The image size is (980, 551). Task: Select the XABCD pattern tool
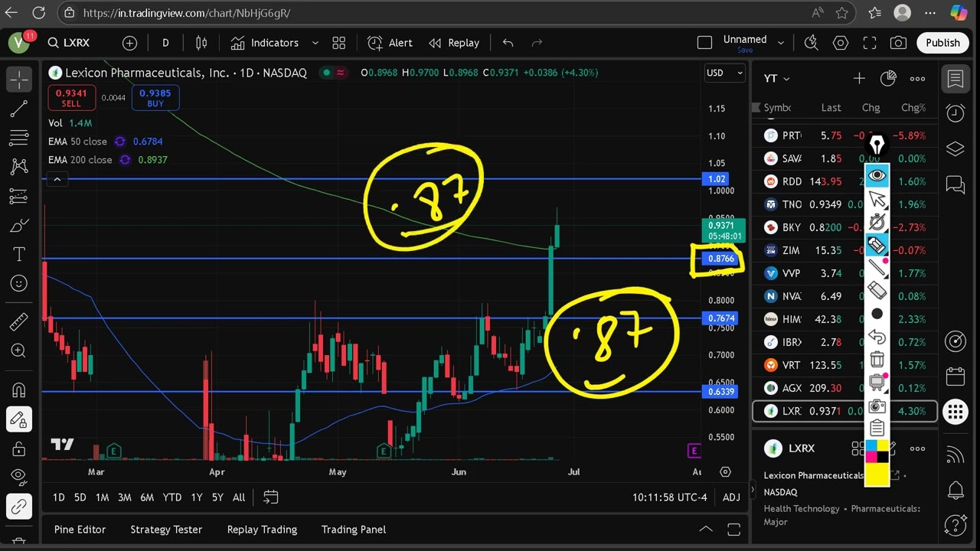tap(19, 167)
